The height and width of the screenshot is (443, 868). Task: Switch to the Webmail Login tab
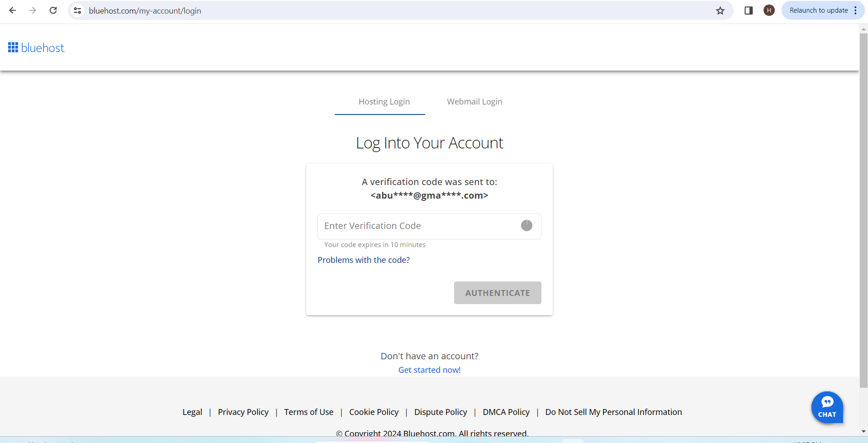tap(474, 102)
